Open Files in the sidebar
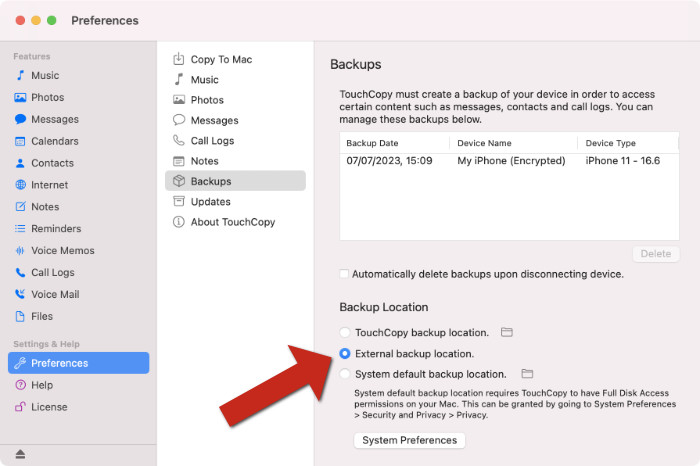The width and height of the screenshot is (700, 466). (34, 316)
